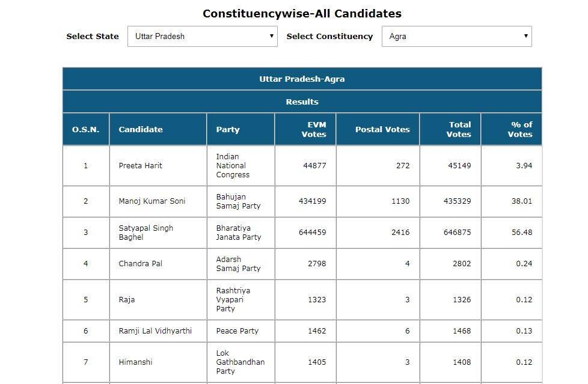The height and width of the screenshot is (384, 588).
Task: Click the Party column header
Action: (228, 129)
